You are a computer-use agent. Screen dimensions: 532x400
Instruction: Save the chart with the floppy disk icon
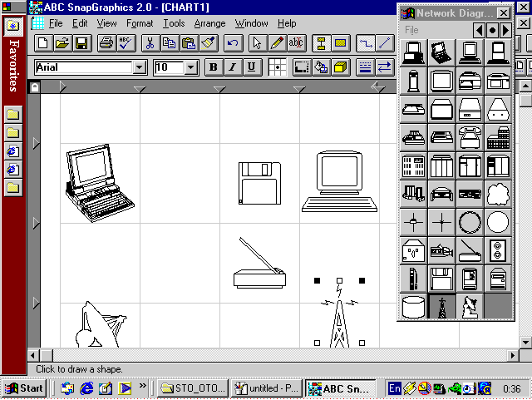point(81,43)
